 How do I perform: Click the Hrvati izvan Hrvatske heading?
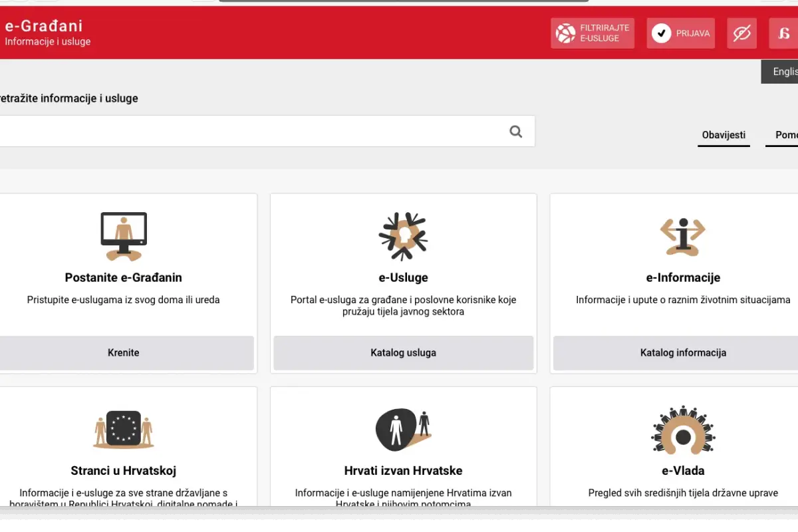tap(403, 471)
